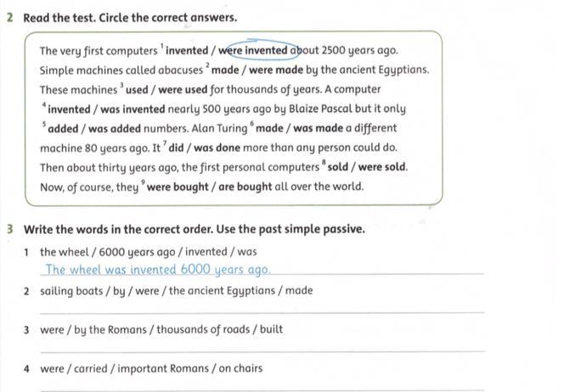The height and width of the screenshot is (392, 564).
Task: Choose 'added' option in sentence 5
Action: (63, 128)
